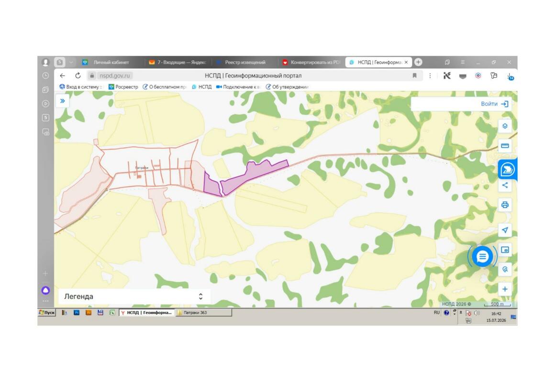Open the map layers panel icon

click(x=505, y=126)
